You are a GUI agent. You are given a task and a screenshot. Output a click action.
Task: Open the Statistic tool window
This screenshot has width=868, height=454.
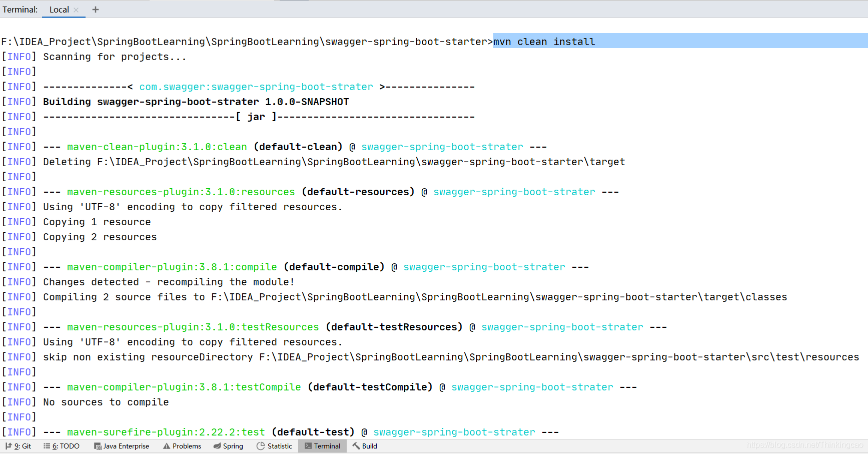click(x=274, y=446)
